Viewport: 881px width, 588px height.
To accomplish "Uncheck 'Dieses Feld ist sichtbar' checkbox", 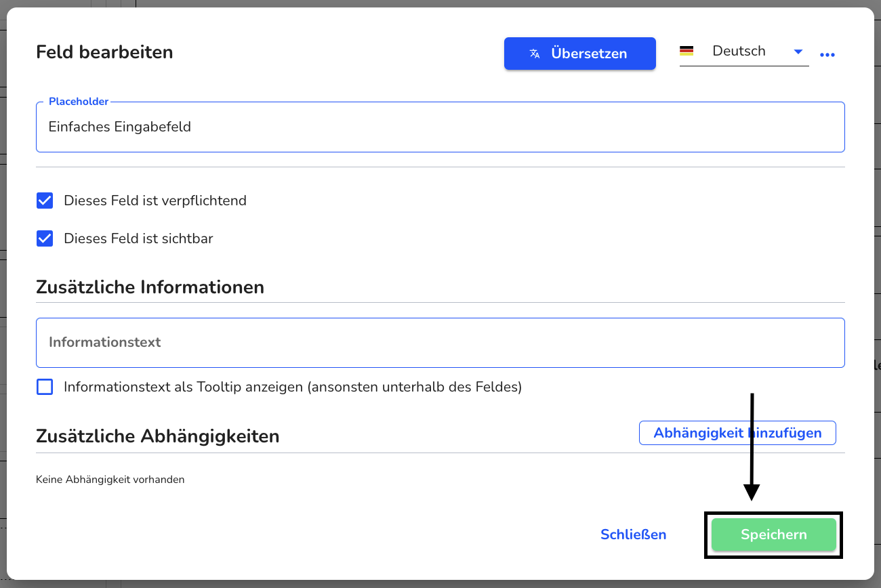I will (x=45, y=238).
